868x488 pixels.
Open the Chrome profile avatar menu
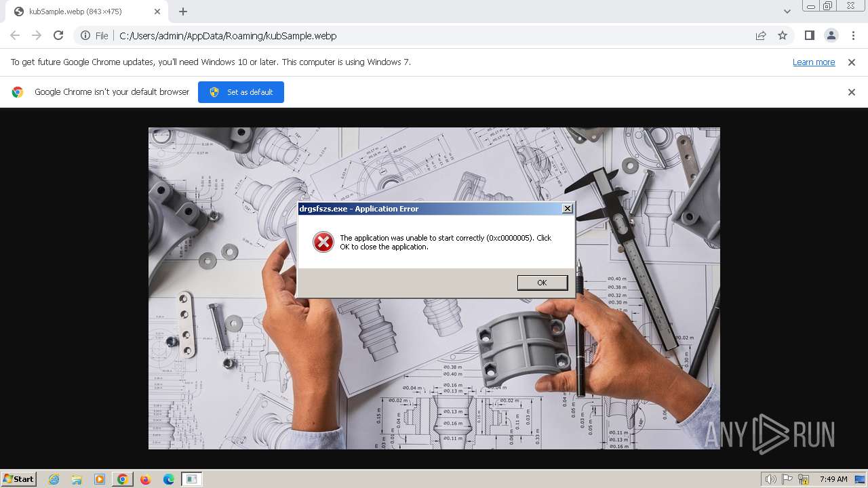click(831, 36)
